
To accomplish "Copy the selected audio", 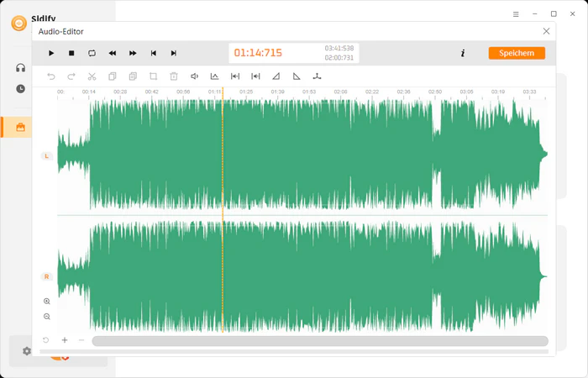I will (x=112, y=76).
